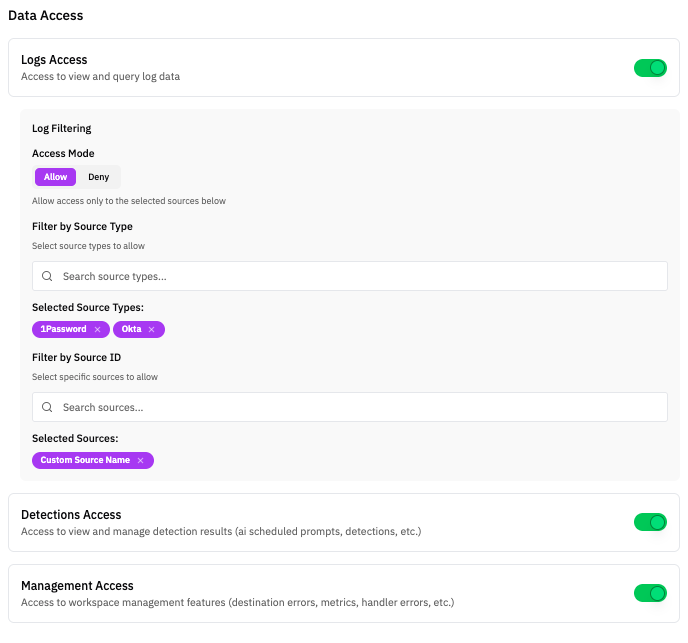Click the 1Password tag label
The image size is (688, 643).
(x=63, y=329)
